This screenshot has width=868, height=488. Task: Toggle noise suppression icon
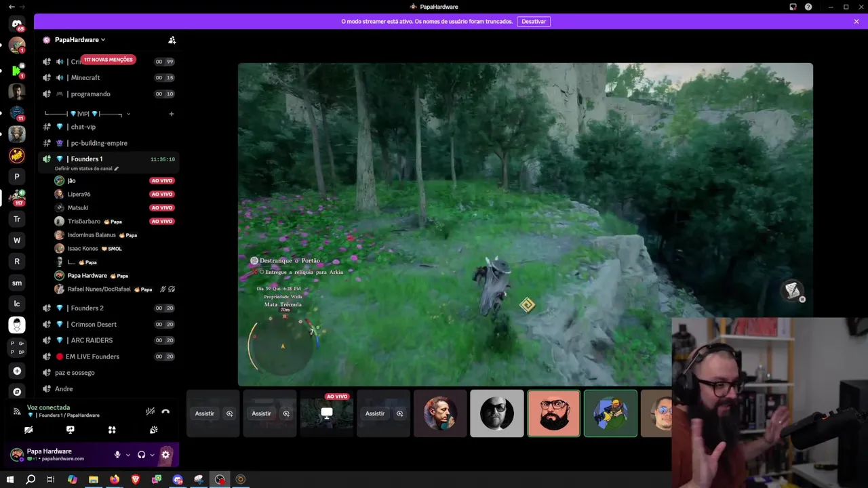[151, 411]
